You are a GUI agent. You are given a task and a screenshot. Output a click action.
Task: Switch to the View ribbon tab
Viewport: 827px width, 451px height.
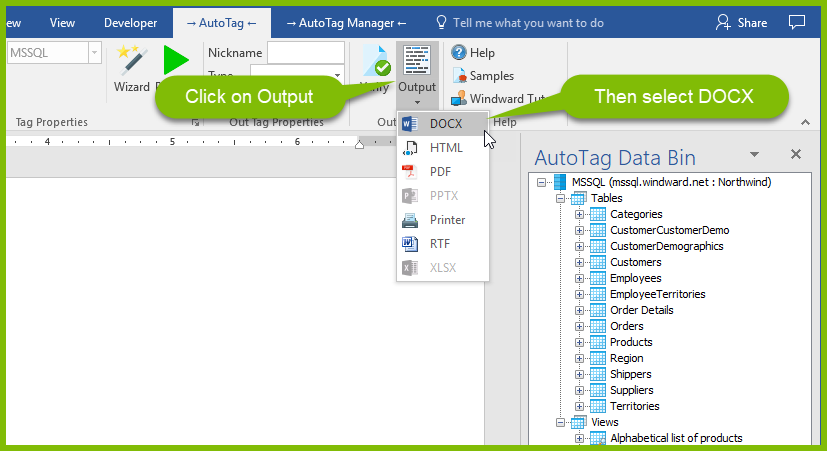[62, 23]
